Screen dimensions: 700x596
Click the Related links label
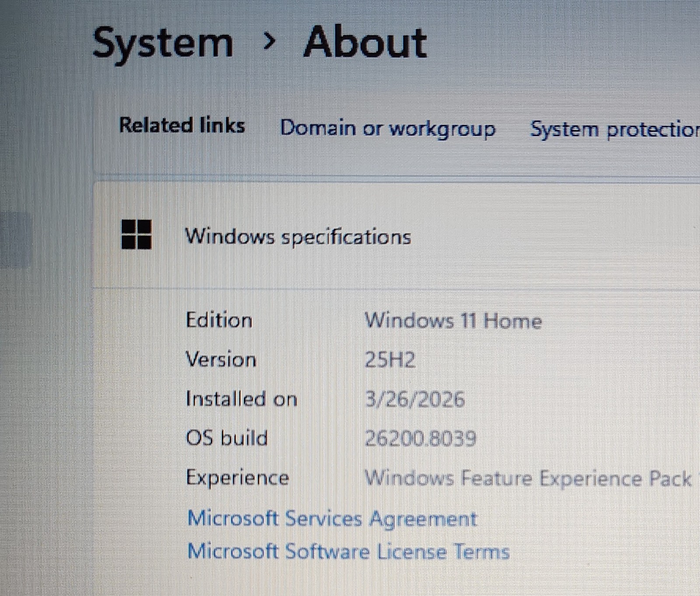pyautogui.click(x=182, y=126)
